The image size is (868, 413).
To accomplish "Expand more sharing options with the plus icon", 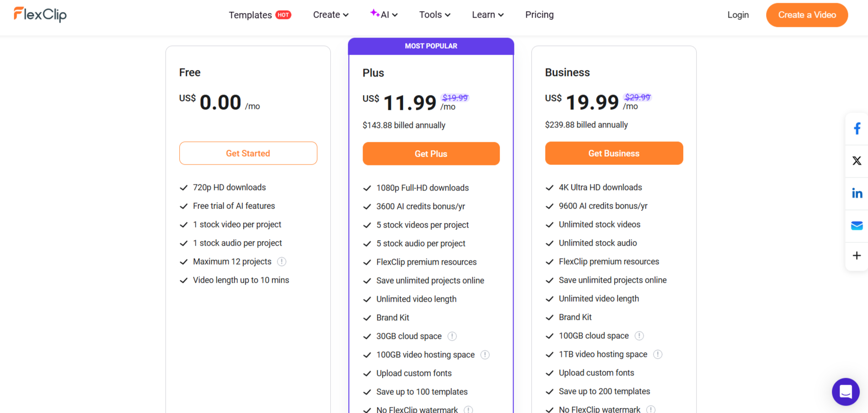I will point(857,255).
